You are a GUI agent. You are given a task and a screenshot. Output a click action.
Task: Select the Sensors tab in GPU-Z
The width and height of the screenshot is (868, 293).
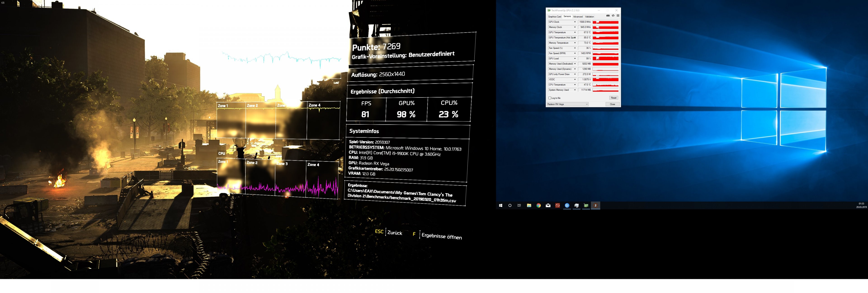(x=567, y=16)
